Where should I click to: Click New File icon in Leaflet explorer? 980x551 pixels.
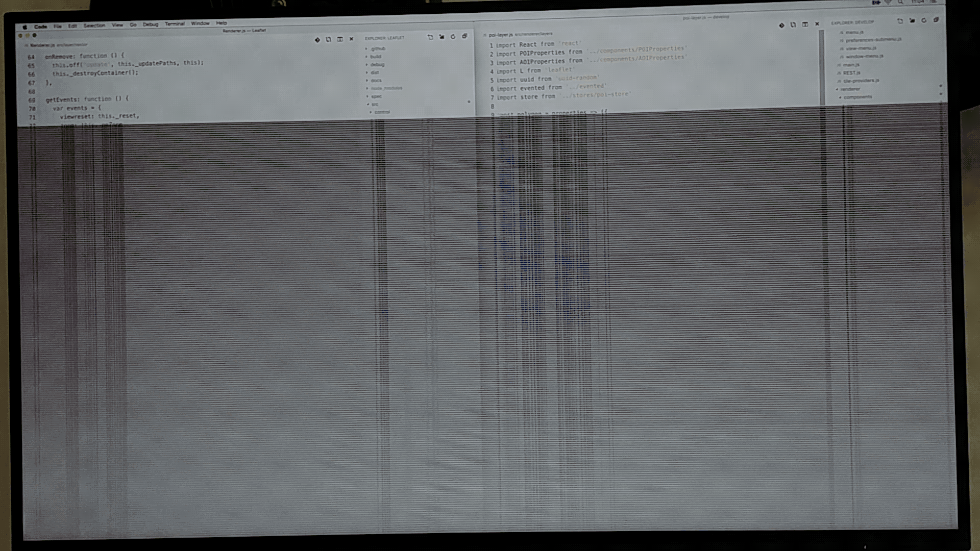(430, 37)
